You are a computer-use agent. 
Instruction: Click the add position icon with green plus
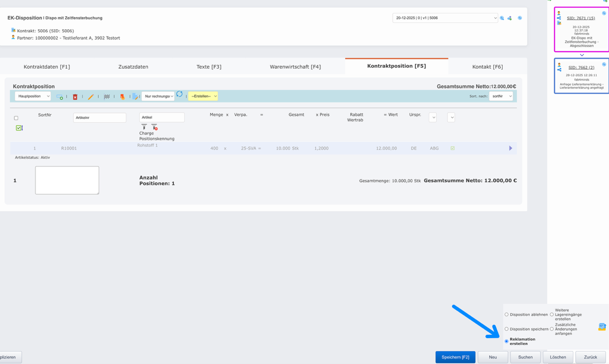(x=60, y=97)
